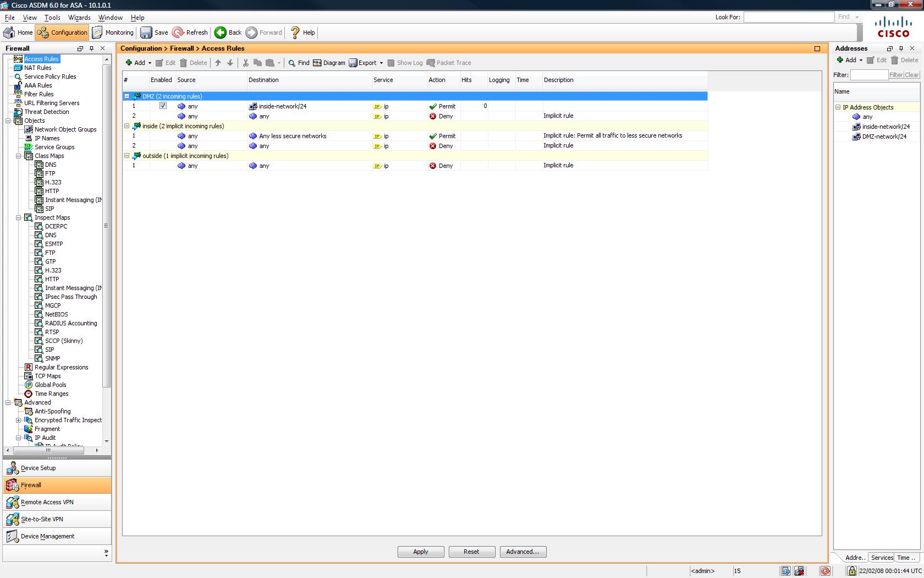Select Service Policy Rules in the tree
This screenshot has width=924, height=578.
pos(50,77)
